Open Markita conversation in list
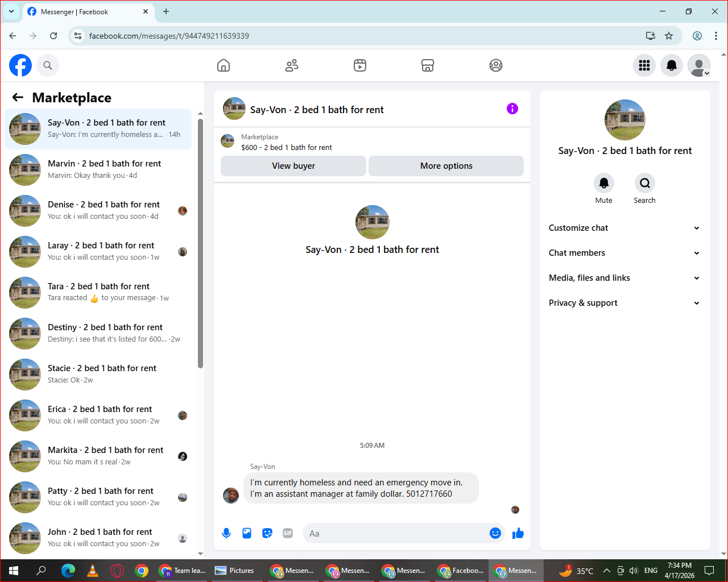This screenshot has width=728, height=582. (98, 456)
